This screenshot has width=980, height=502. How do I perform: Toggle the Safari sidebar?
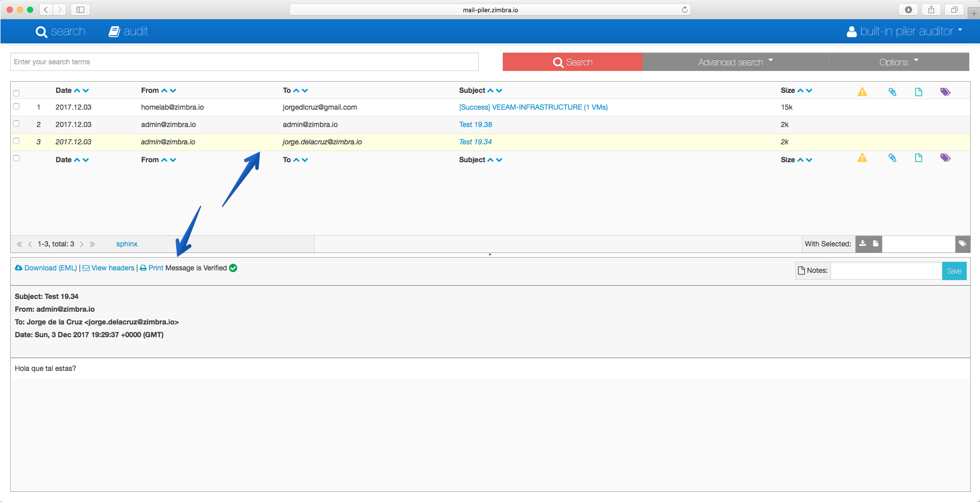[80, 10]
